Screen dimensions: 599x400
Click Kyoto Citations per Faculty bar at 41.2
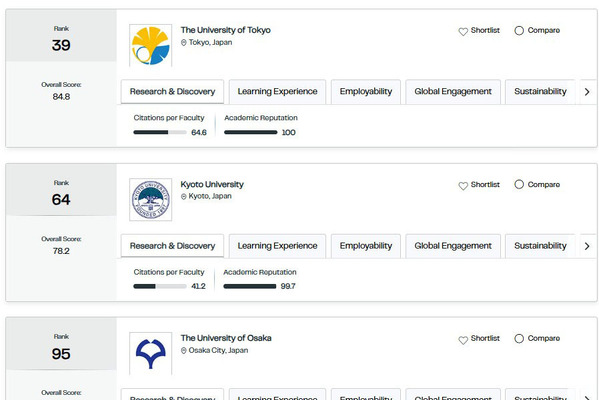[160, 286]
